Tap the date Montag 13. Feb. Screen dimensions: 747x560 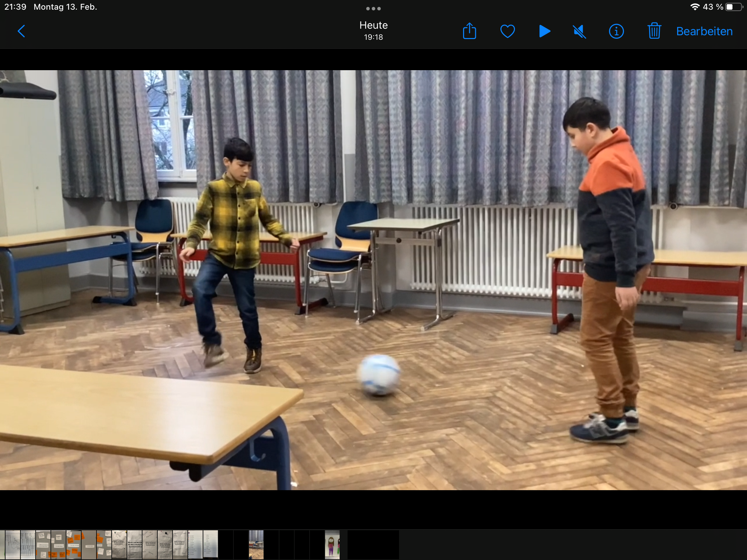[x=65, y=7]
